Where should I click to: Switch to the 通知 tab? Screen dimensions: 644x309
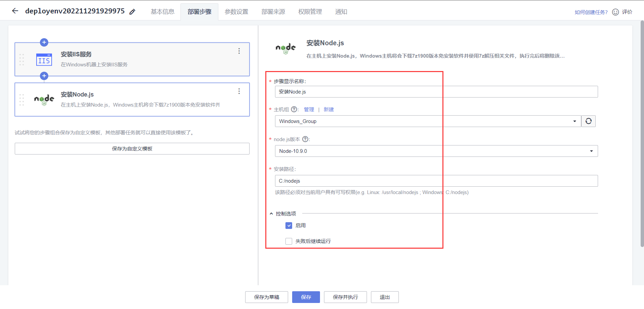tap(341, 11)
